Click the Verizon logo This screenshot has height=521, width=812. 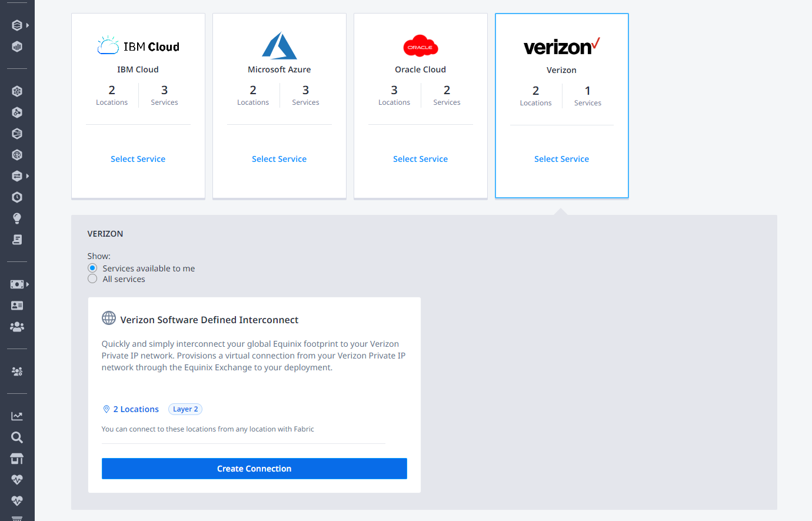coord(562,46)
